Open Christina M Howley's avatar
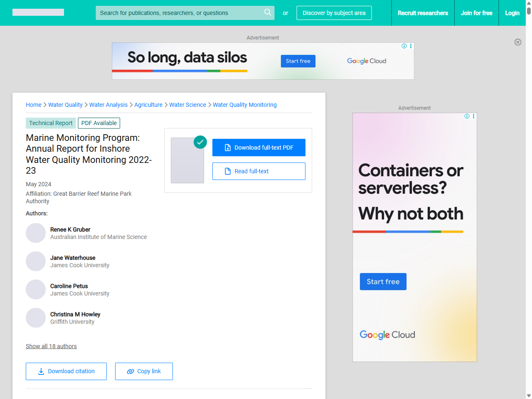Viewport: 532px width, 399px height. tap(36, 318)
